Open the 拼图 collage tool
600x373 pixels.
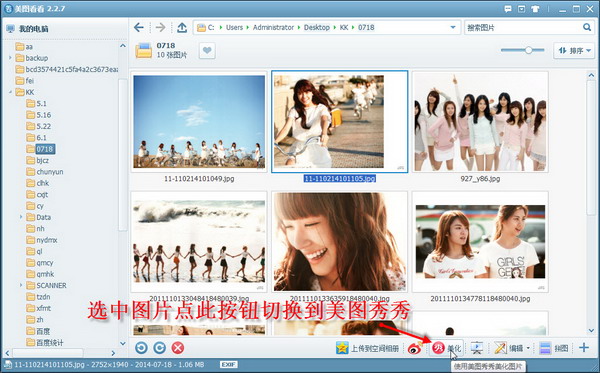553,348
